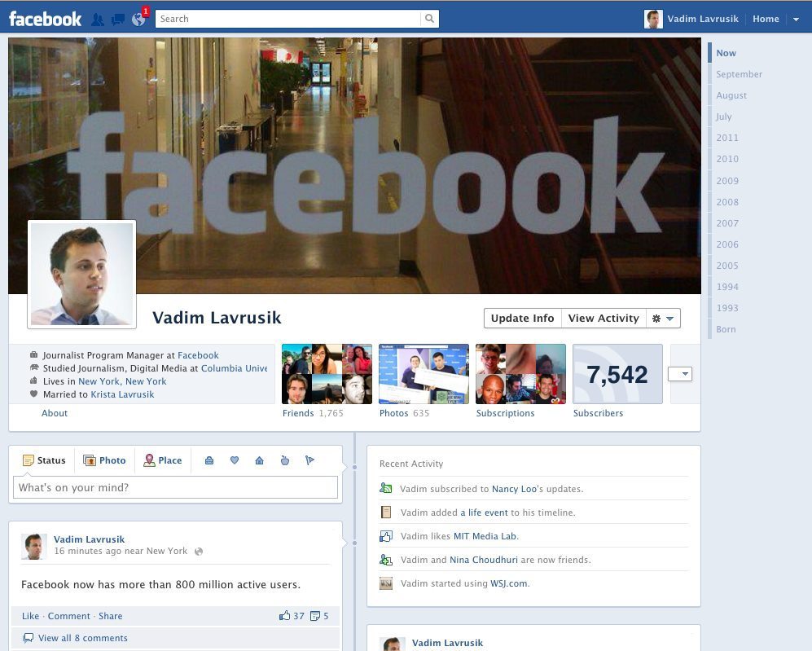
Task: Jump to Born on timeline
Action: click(726, 329)
